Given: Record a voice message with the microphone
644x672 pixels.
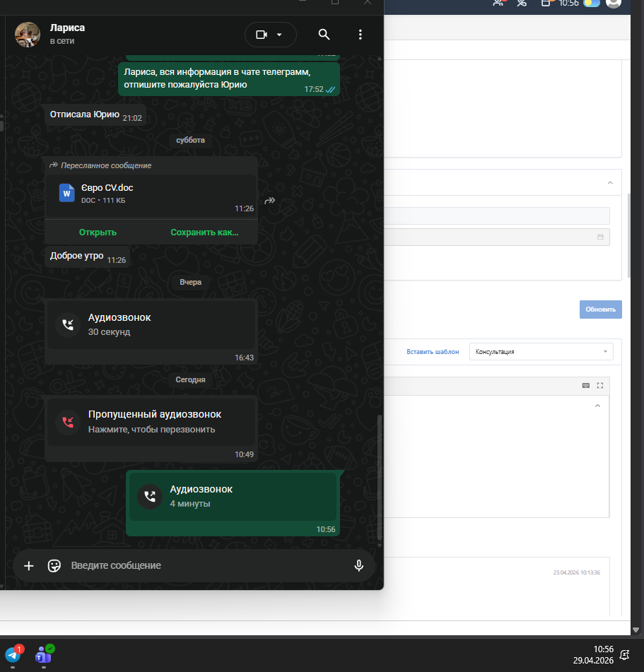Looking at the screenshot, I should coord(359,566).
